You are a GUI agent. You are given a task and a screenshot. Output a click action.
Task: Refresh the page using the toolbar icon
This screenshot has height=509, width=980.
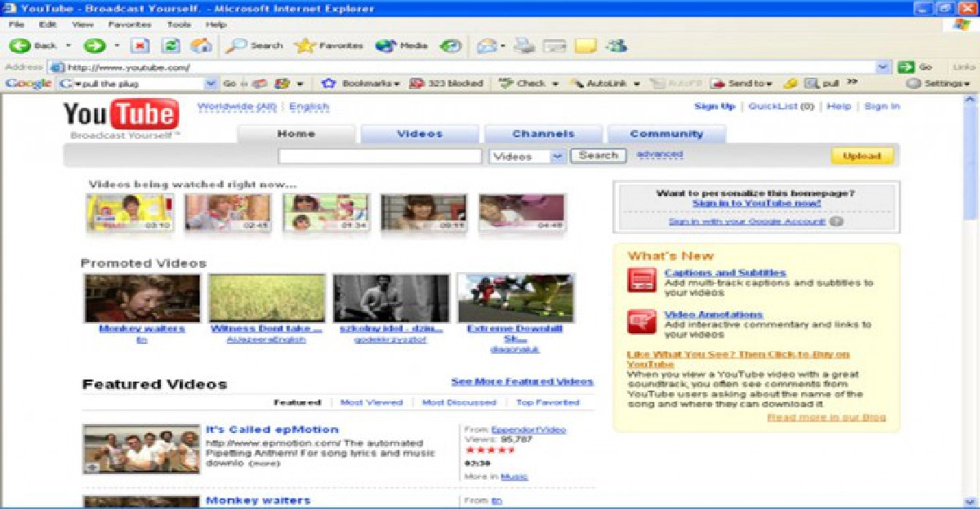(171, 46)
